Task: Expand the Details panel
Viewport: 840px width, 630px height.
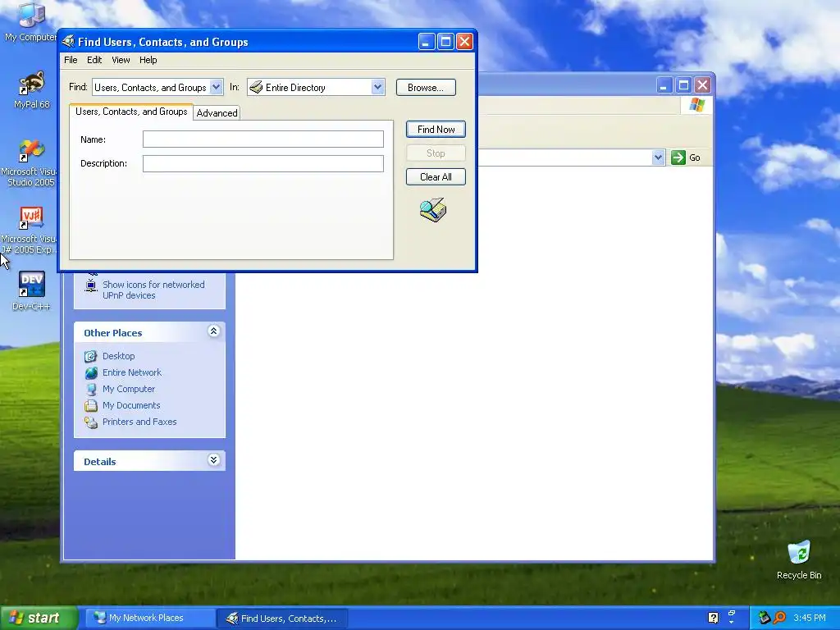Action: [x=213, y=460]
